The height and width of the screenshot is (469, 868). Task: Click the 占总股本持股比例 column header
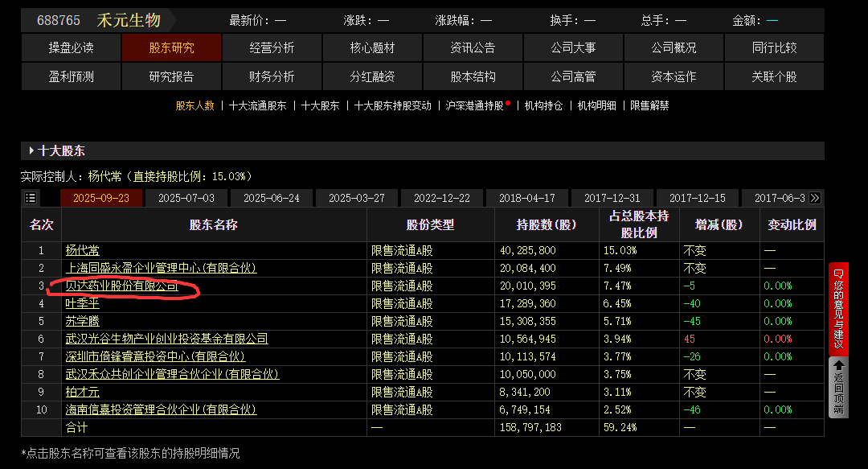click(639, 224)
